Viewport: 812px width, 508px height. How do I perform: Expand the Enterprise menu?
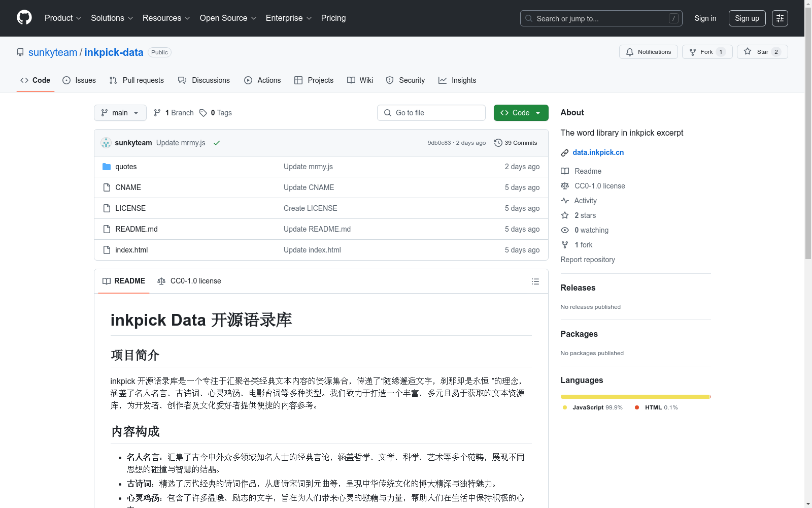click(x=289, y=18)
